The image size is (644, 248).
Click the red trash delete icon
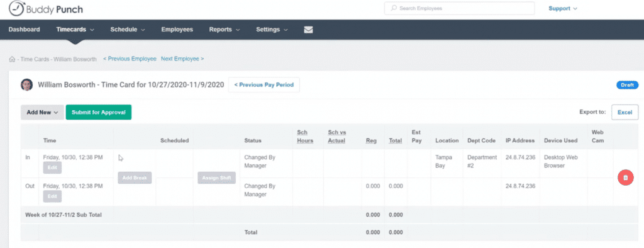click(x=626, y=178)
